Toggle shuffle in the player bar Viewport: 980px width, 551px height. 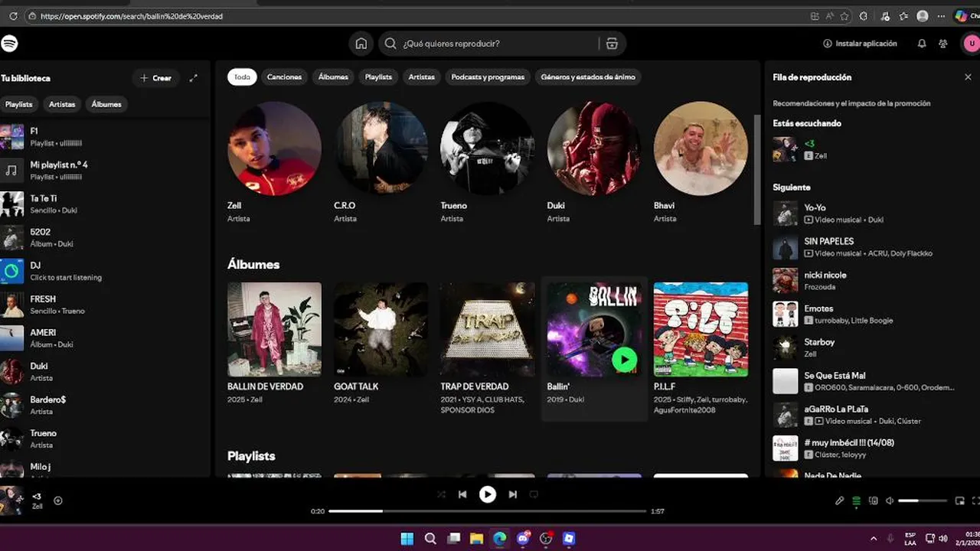(x=441, y=494)
